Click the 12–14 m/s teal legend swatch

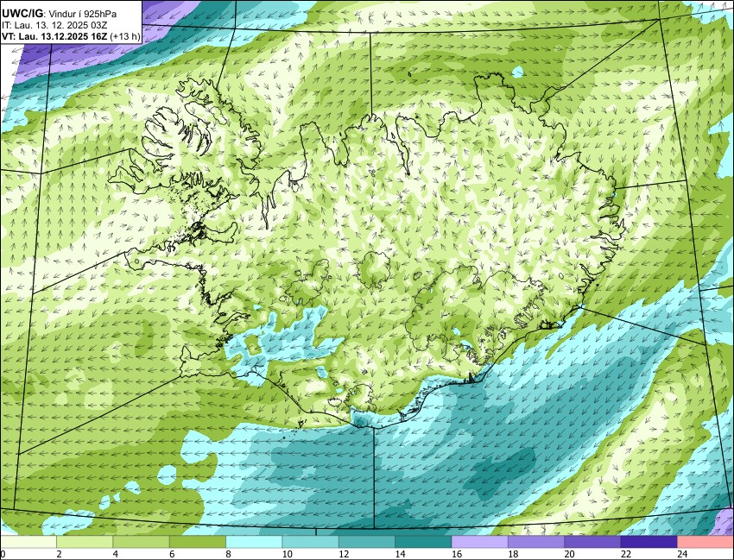[x=367, y=542]
